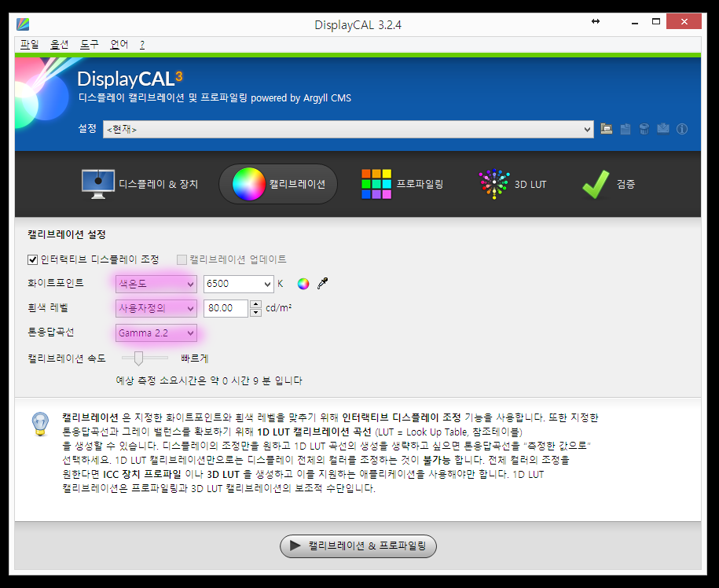Click the delete settings trash icon
Image resolution: width=719 pixels, height=588 pixels.
pyautogui.click(x=644, y=129)
